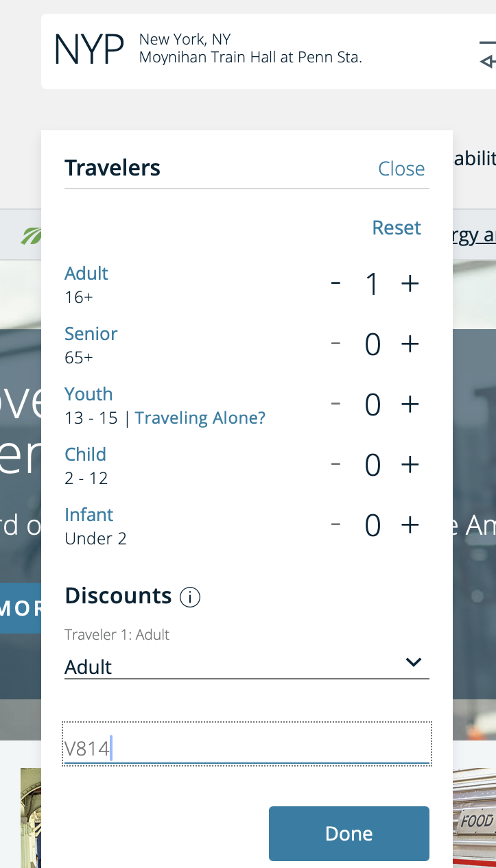
Task: Open the NYP station selector
Action: pos(89,49)
